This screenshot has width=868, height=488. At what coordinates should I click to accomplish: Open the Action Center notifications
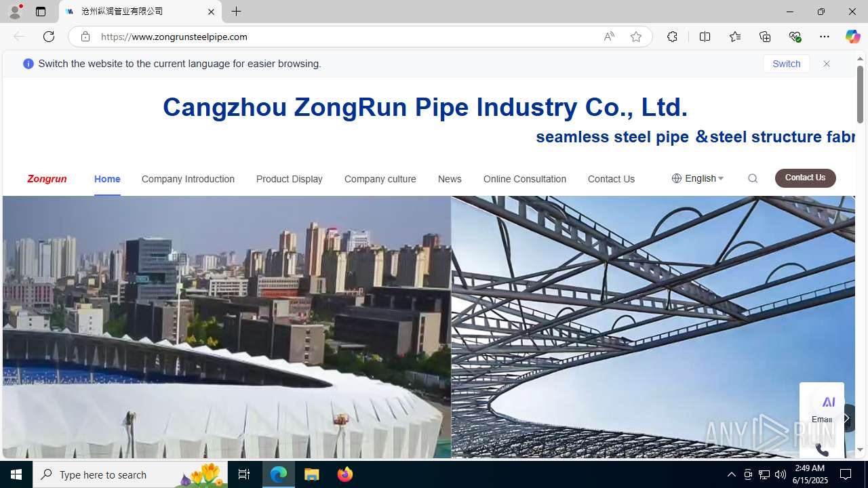click(846, 474)
